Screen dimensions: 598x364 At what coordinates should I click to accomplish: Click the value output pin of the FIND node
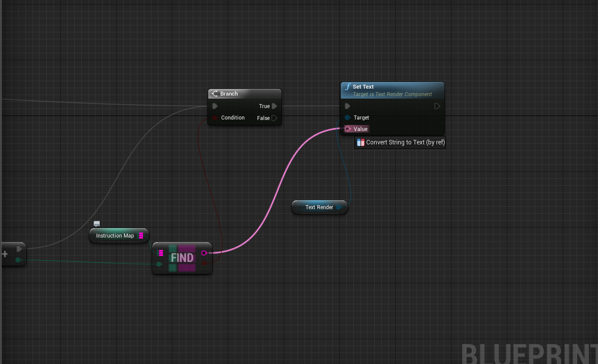tap(204, 253)
